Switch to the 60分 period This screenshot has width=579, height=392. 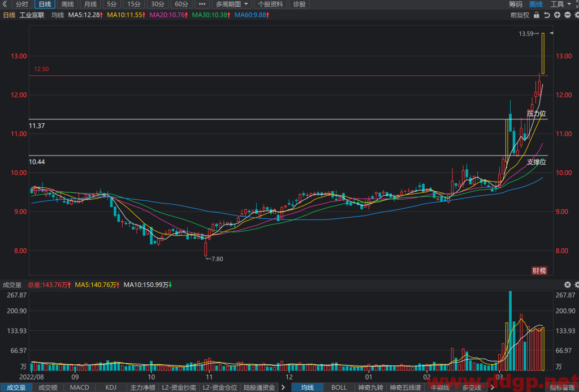tap(182, 4)
